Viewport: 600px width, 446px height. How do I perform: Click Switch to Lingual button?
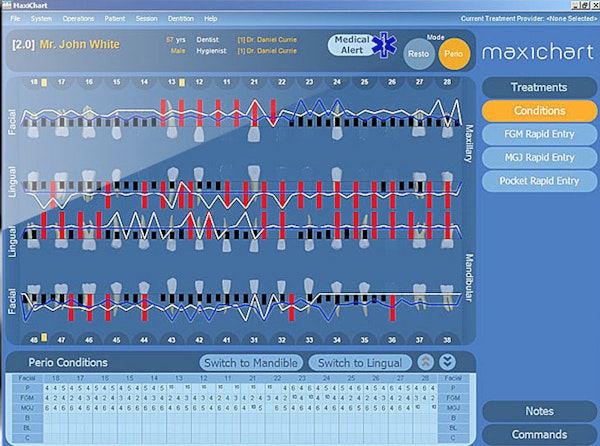360,363
